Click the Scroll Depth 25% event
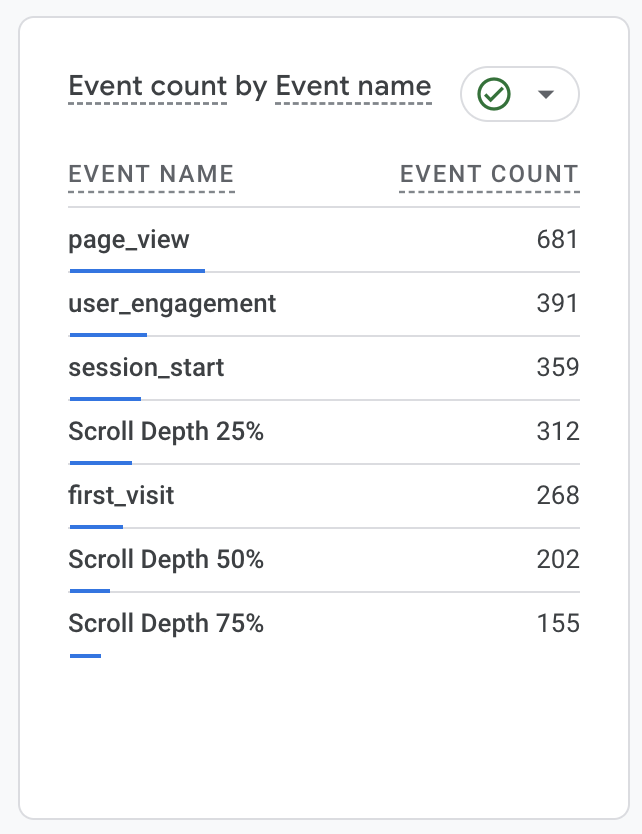The height and width of the screenshot is (834, 642). [166, 432]
